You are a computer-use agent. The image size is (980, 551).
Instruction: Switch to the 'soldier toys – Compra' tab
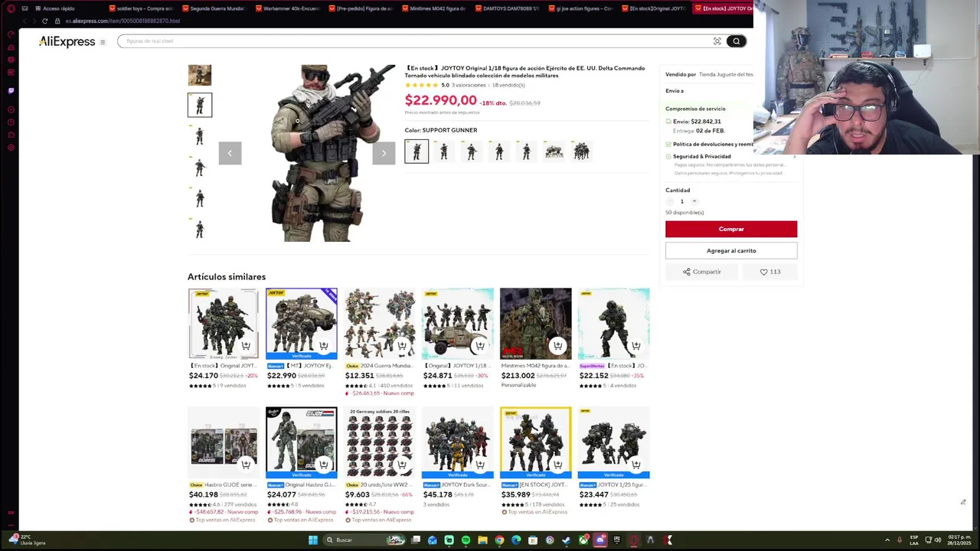pos(141,8)
